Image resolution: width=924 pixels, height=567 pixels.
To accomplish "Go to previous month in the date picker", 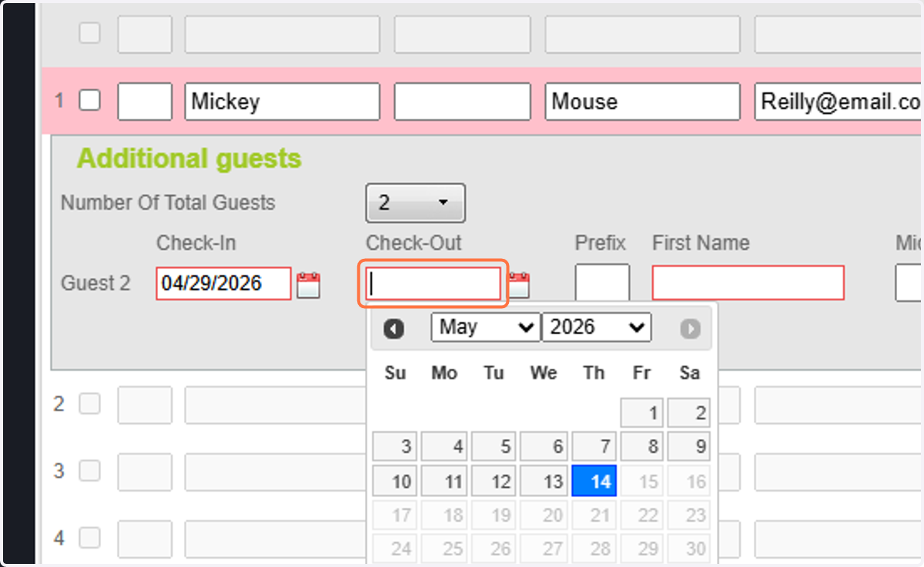I will pos(394,329).
